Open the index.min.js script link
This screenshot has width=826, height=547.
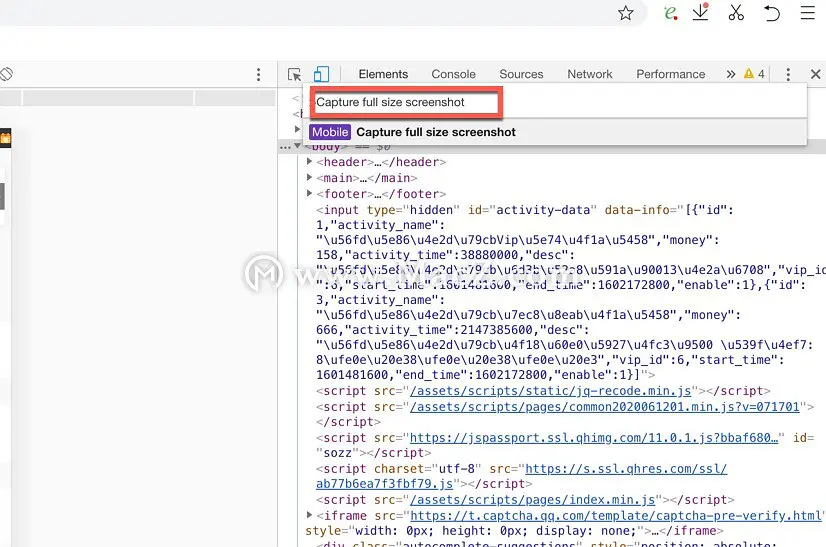[533, 500]
